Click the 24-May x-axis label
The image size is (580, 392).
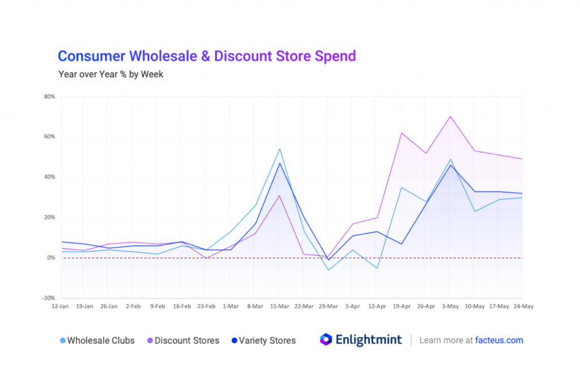tap(523, 306)
